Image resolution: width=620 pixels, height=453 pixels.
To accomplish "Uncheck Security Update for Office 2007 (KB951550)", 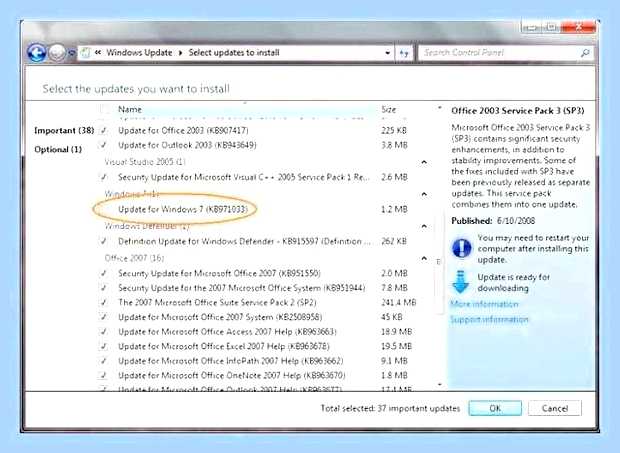I will (x=104, y=273).
